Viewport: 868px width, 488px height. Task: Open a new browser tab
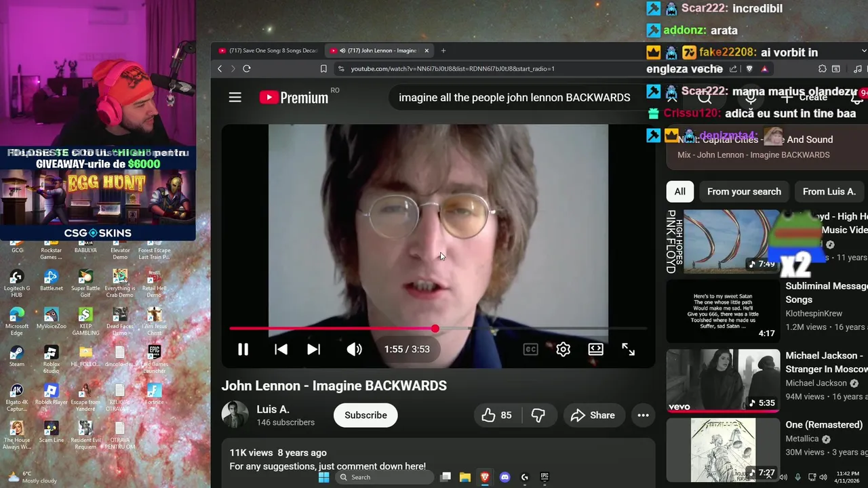(x=443, y=51)
